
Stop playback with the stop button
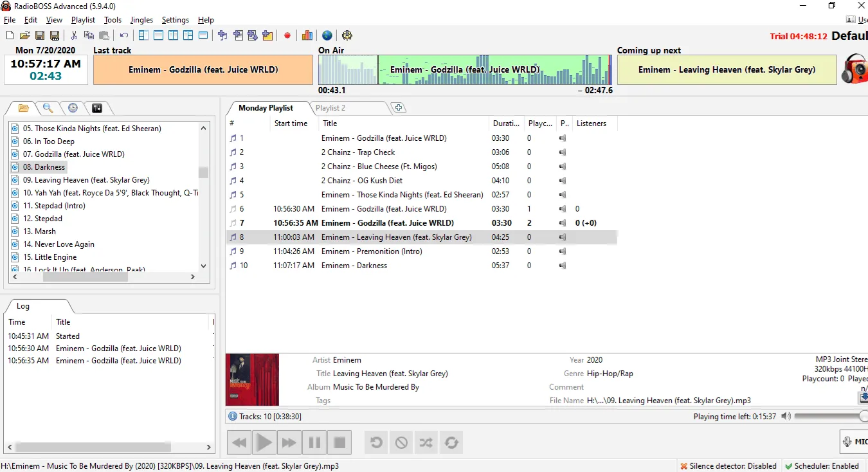coord(339,442)
